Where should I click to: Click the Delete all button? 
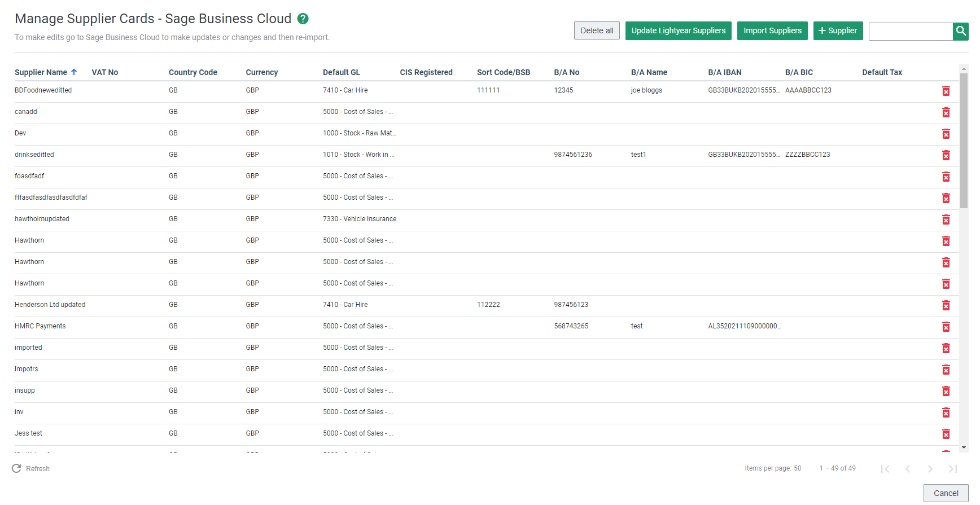tap(597, 30)
